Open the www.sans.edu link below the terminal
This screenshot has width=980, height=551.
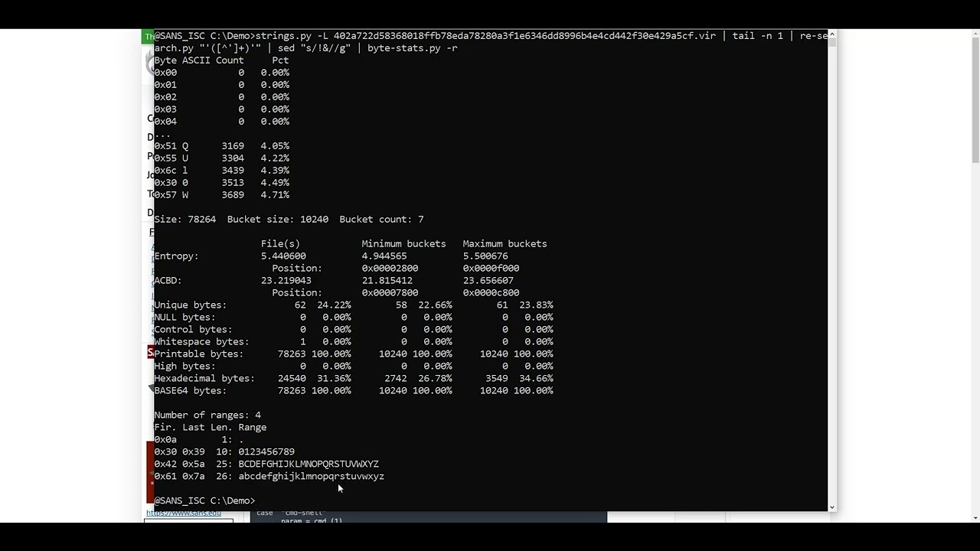pyautogui.click(x=184, y=513)
